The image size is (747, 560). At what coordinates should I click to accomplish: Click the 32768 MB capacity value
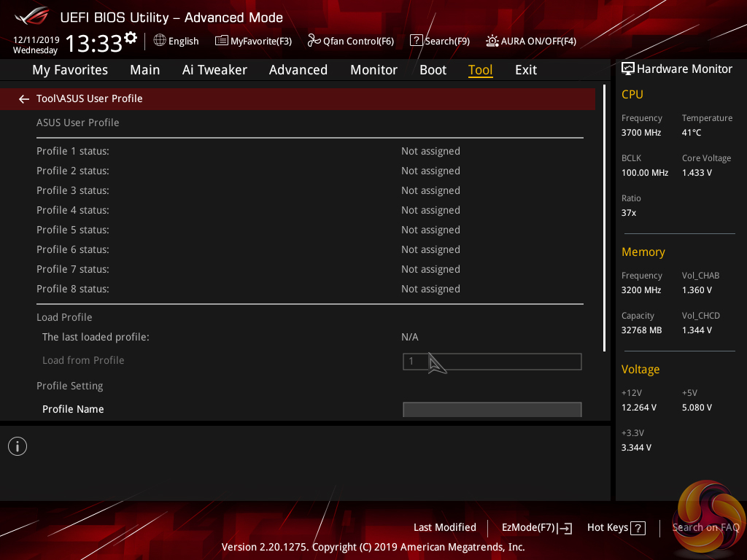(x=641, y=330)
